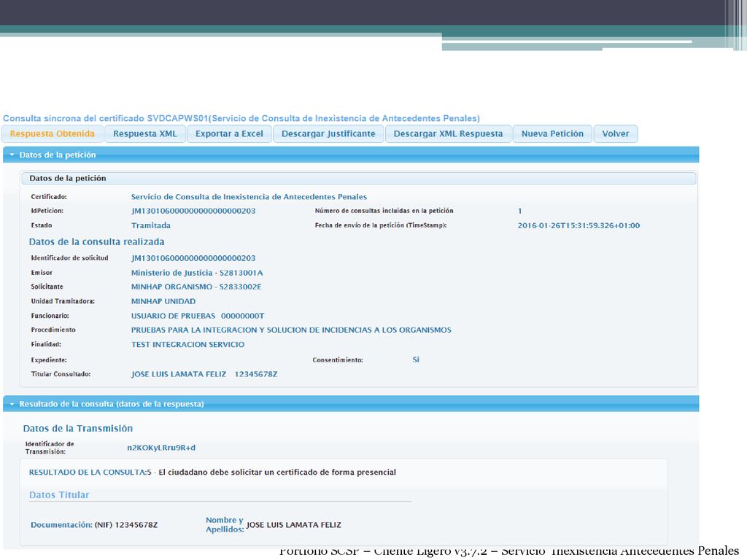The image size is (747, 560).
Task: Select certificate value Servicio de Consulta de Inexistencia de Antecedentes Penales
Action: tap(249, 197)
